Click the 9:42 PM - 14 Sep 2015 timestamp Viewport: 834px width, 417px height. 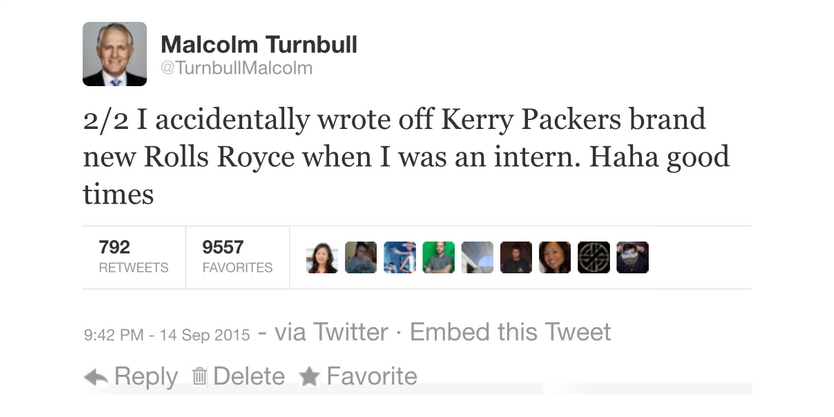(167, 333)
